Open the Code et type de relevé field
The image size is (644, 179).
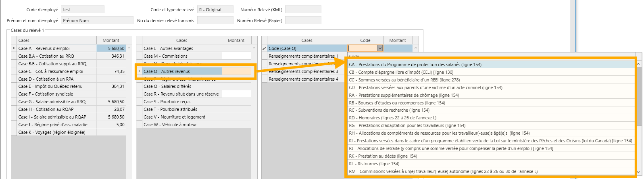point(215,9)
